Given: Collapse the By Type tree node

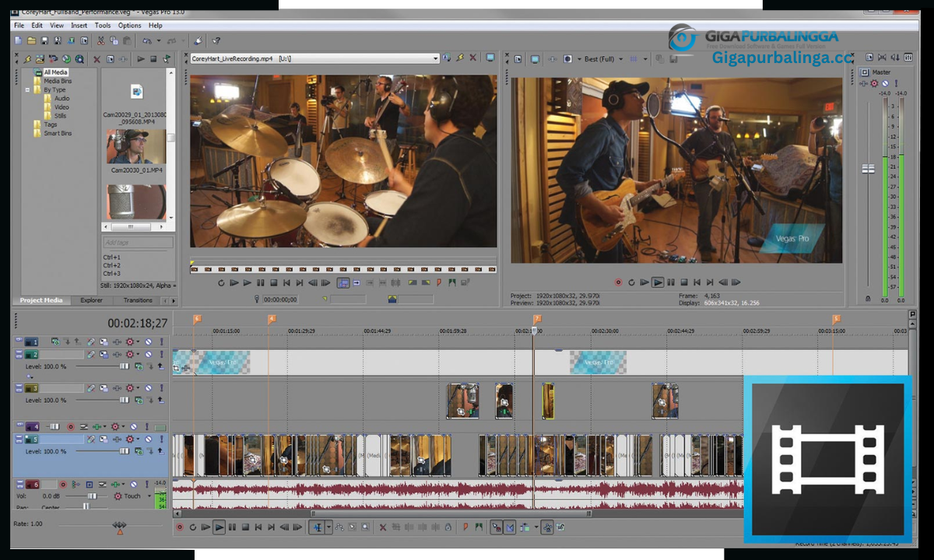Looking at the screenshot, I should tap(27, 90).
